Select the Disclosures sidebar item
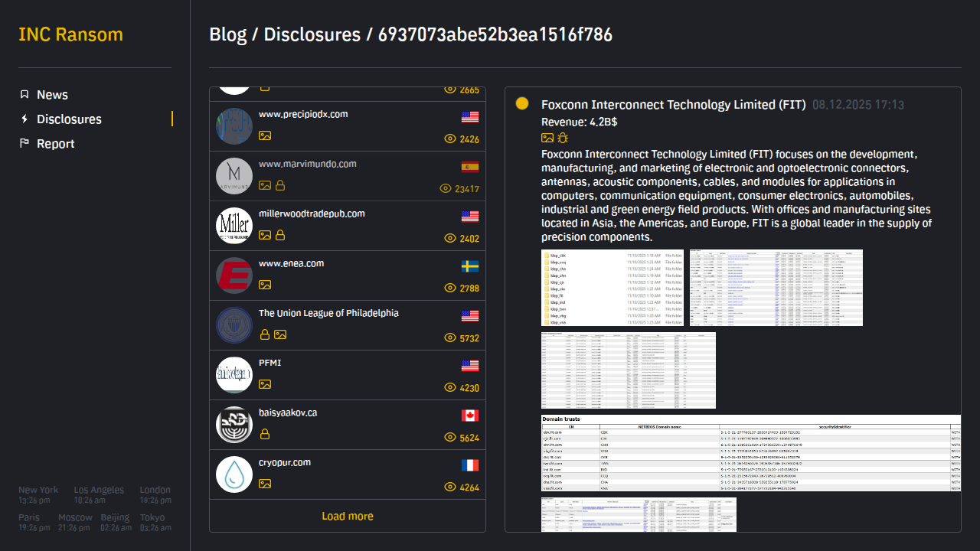 69,119
